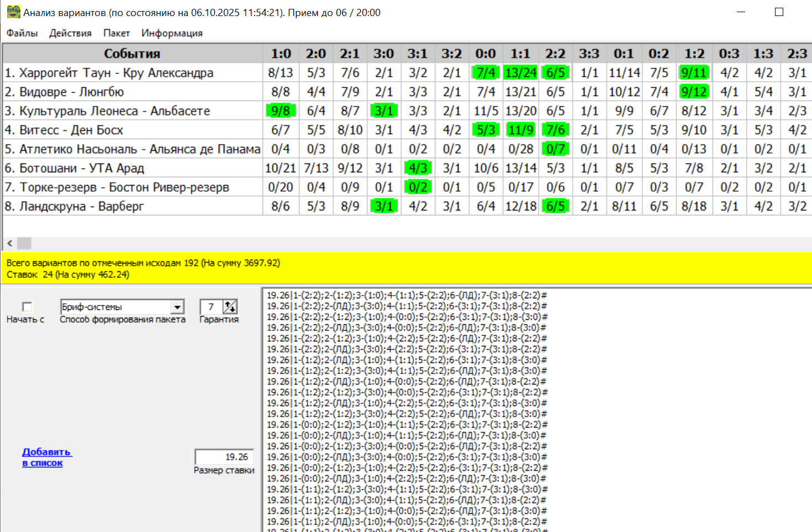Click the Добавить в список link
This screenshot has width=812, height=532.
[x=46, y=457]
